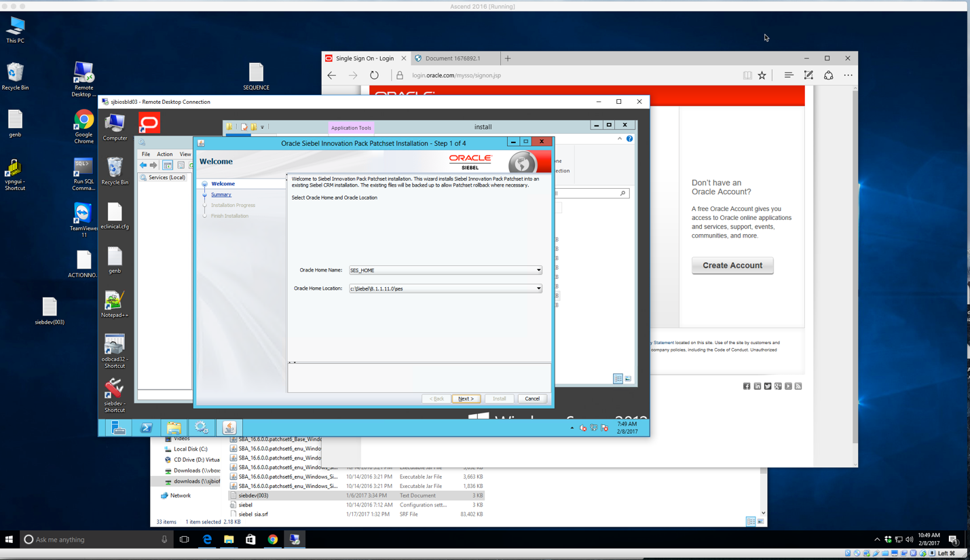The width and height of the screenshot is (970, 560).
Task: Switch host explorer to large icons view
Action: tap(760, 521)
